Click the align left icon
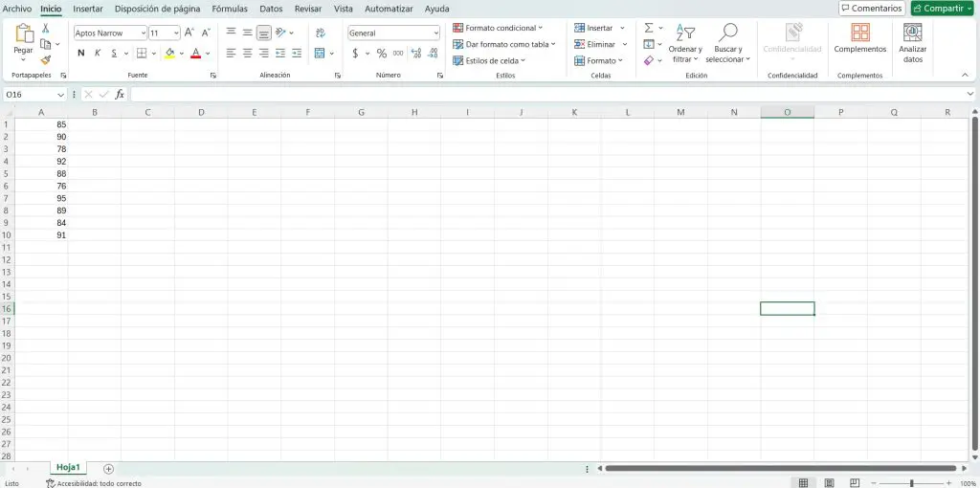The width and height of the screenshot is (980, 488). coord(232,54)
